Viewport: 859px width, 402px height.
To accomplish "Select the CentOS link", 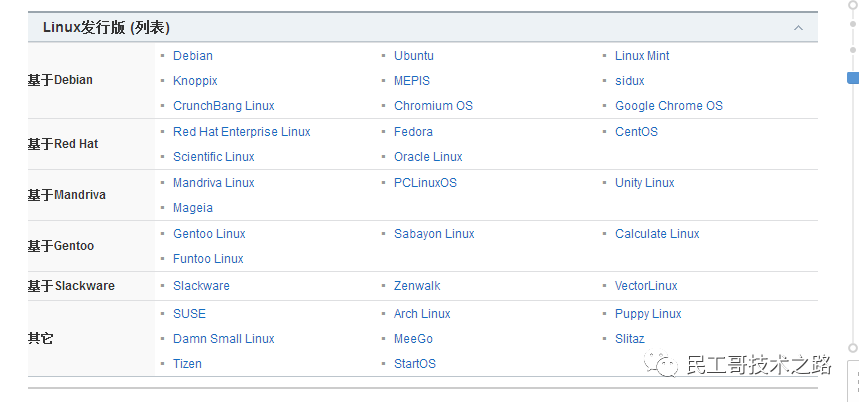I will (636, 132).
